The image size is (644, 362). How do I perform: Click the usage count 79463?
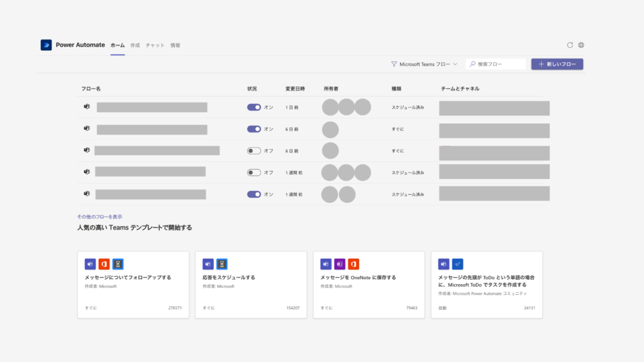[x=411, y=308]
